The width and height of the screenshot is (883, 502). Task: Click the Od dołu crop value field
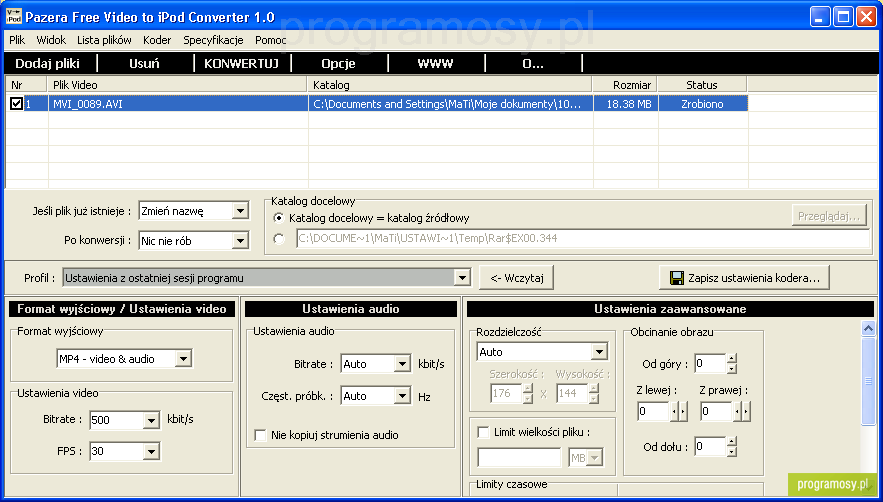[710, 447]
